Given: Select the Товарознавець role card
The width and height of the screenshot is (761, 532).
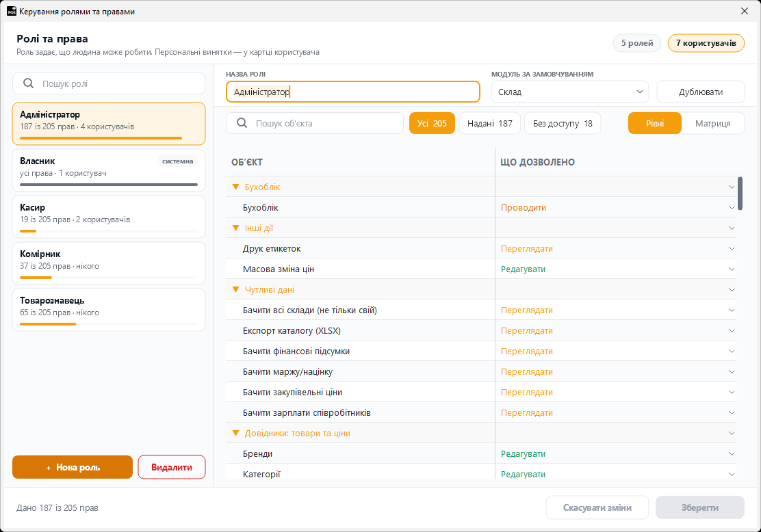Looking at the screenshot, I should click(x=109, y=310).
